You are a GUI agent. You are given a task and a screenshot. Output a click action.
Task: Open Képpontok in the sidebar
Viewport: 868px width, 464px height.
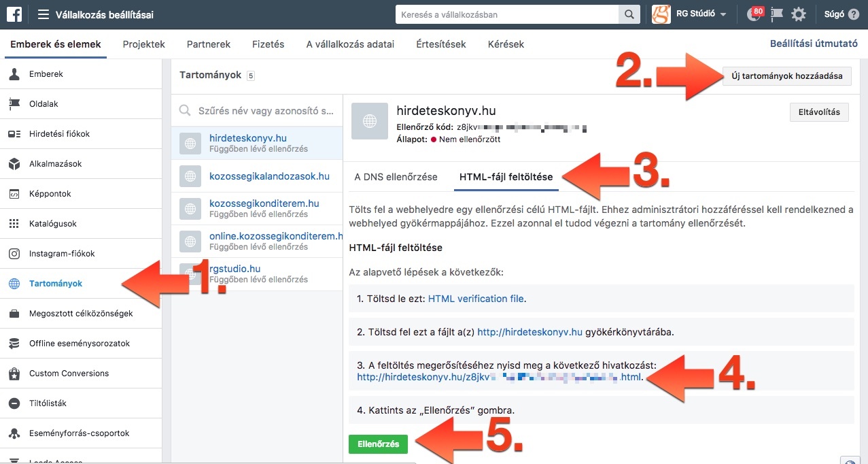click(81, 194)
